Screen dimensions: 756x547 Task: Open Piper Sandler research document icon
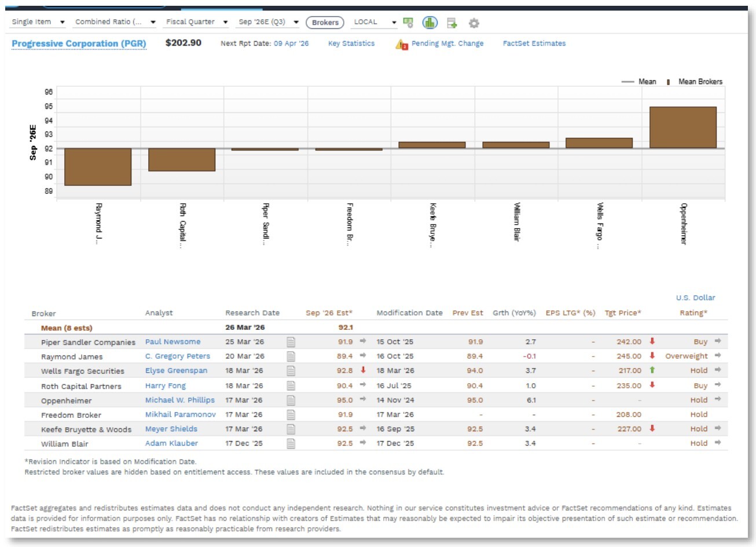[291, 342]
